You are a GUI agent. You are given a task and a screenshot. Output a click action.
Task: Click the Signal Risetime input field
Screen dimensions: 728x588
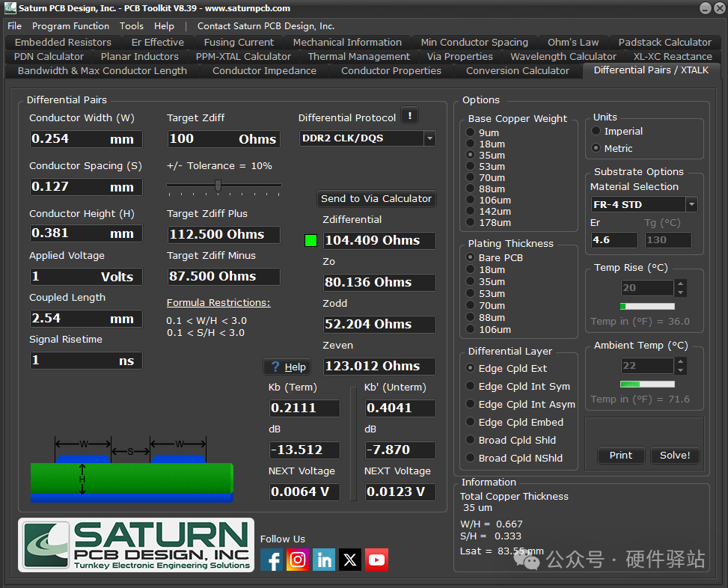click(86, 360)
